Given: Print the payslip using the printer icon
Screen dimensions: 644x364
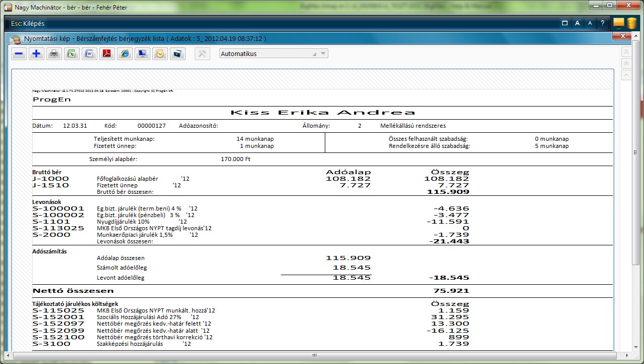Looking at the screenshot, I should 54,54.
